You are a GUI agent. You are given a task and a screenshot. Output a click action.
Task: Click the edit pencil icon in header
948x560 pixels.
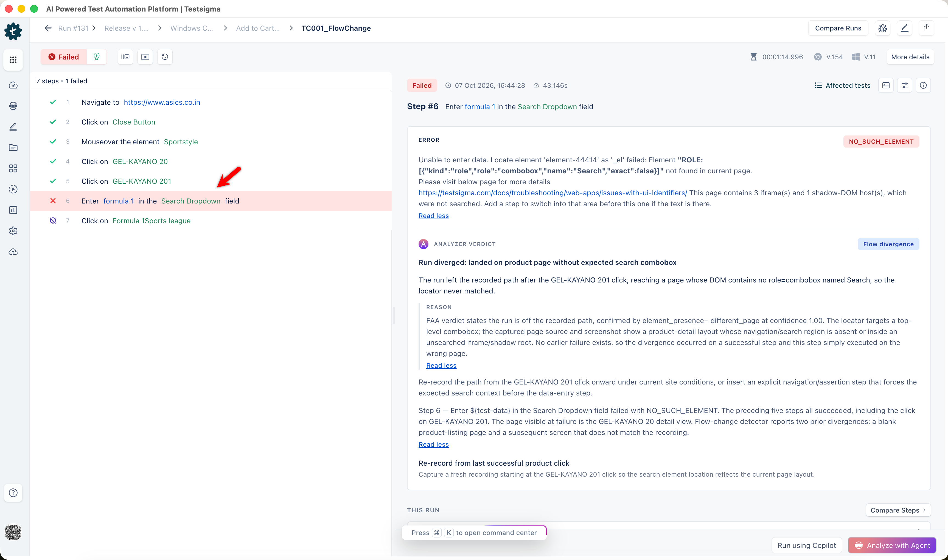(x=905, y=28)
